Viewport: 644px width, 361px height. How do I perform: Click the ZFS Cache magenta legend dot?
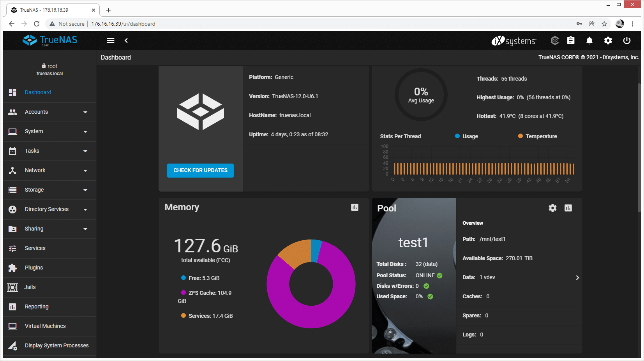coord(183,292)
